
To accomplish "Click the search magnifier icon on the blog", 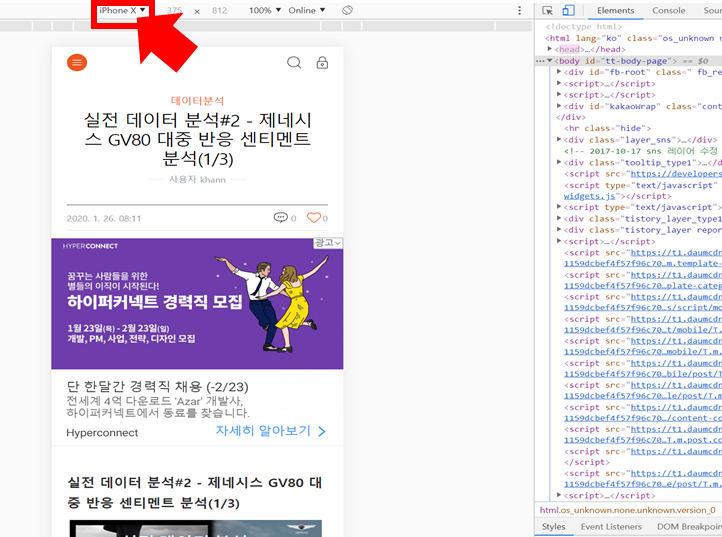I will pyautogui.click(x=294, y=62).
